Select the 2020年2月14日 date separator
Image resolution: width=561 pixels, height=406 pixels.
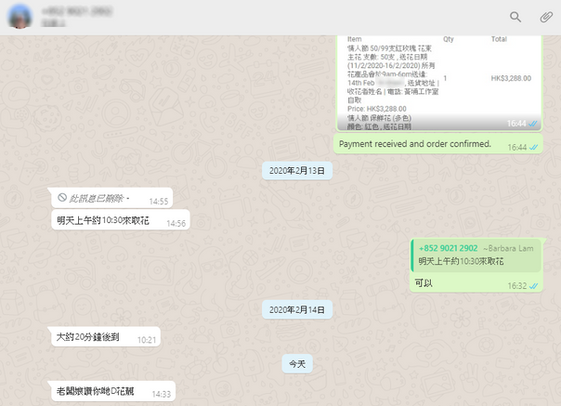[297, 310]
